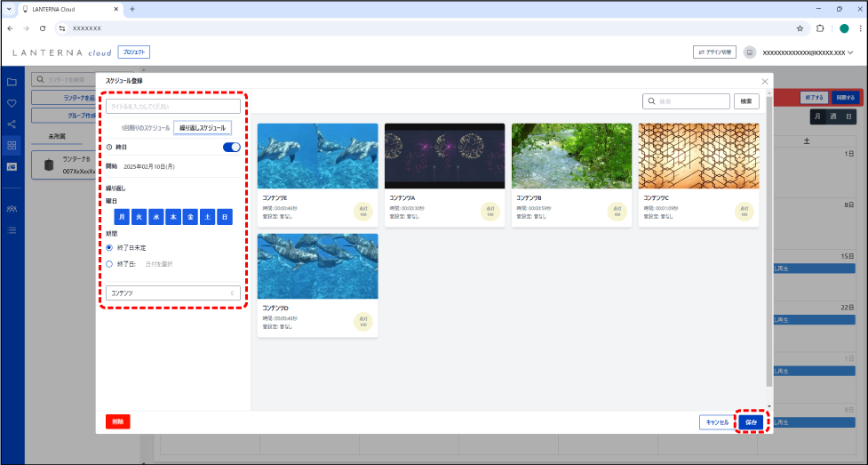Close the スケジュール登録 dialog with X icon
Screen dimensions: 868x465
click(x=765, y=81)
